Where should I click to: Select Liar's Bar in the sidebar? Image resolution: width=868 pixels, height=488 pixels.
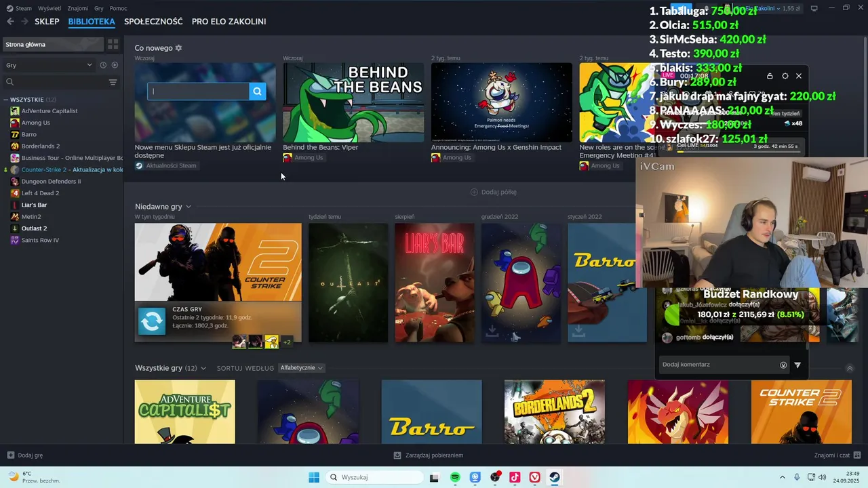pyautogui.click(x=34, y=205)
